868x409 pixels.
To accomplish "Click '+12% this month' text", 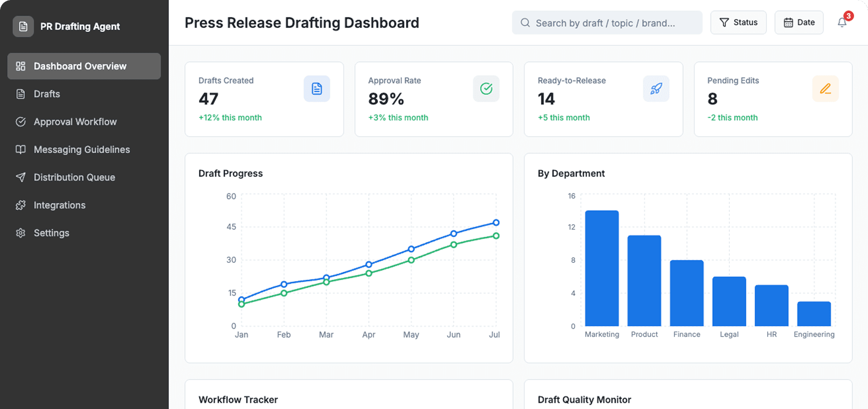I will tap(230, 118).
